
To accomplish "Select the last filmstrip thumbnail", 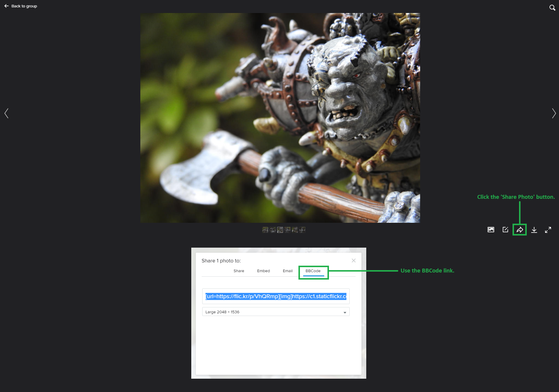I will tap(302, 230).
